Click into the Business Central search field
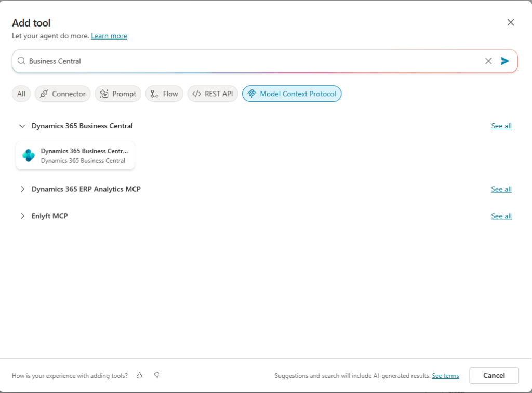 (249, 61)
